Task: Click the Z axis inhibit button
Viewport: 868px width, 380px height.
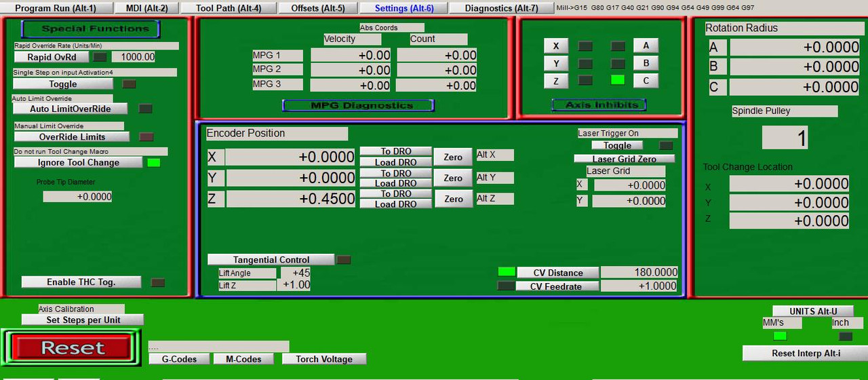Action: [x=556, y=81]
